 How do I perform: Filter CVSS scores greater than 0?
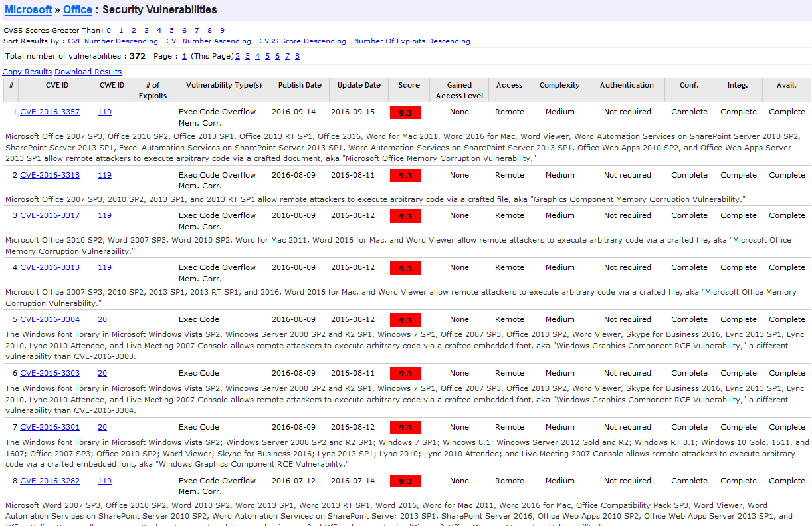(x=109, y=31)
